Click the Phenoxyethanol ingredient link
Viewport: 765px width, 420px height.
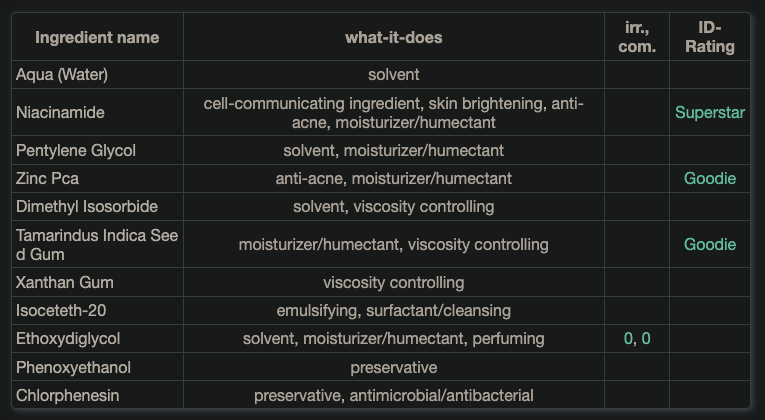click(x=74, y=367)
